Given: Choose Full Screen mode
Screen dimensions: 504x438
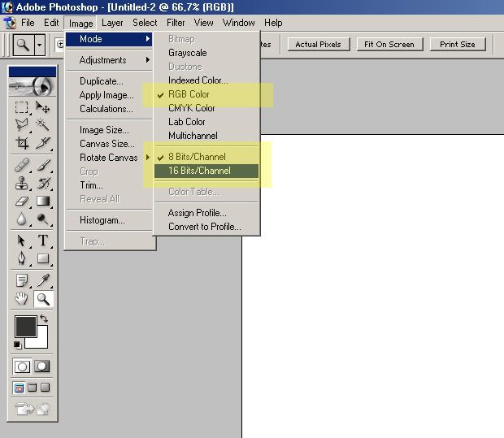Looking at the screenshot, I should 45,388.
